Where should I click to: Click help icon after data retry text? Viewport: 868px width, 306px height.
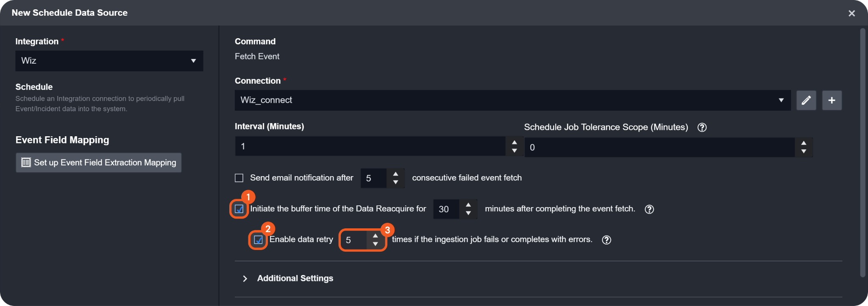pyautogui.click(x=606, y=240)
